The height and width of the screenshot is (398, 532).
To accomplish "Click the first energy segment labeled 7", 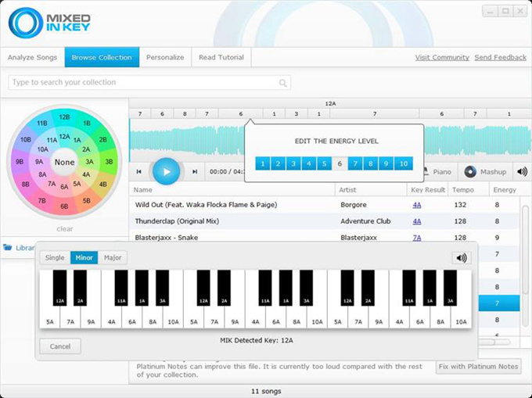I will [x=140, y=114].
